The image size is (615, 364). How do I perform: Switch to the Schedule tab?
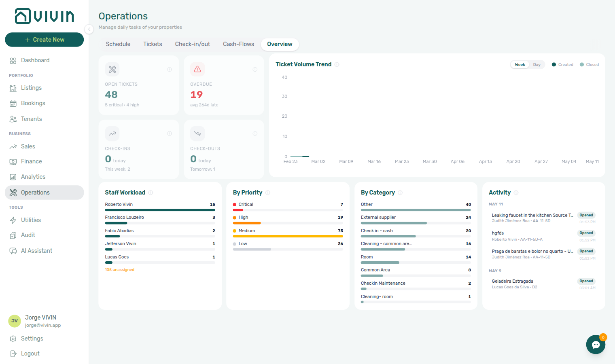[x=118, y=44]
